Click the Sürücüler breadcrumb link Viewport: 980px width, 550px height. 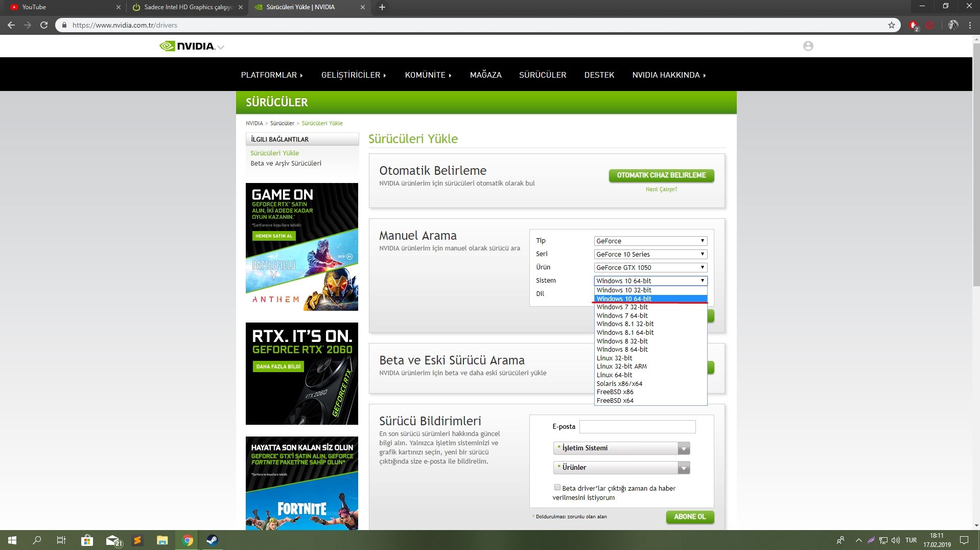click(x=282, y=123)
